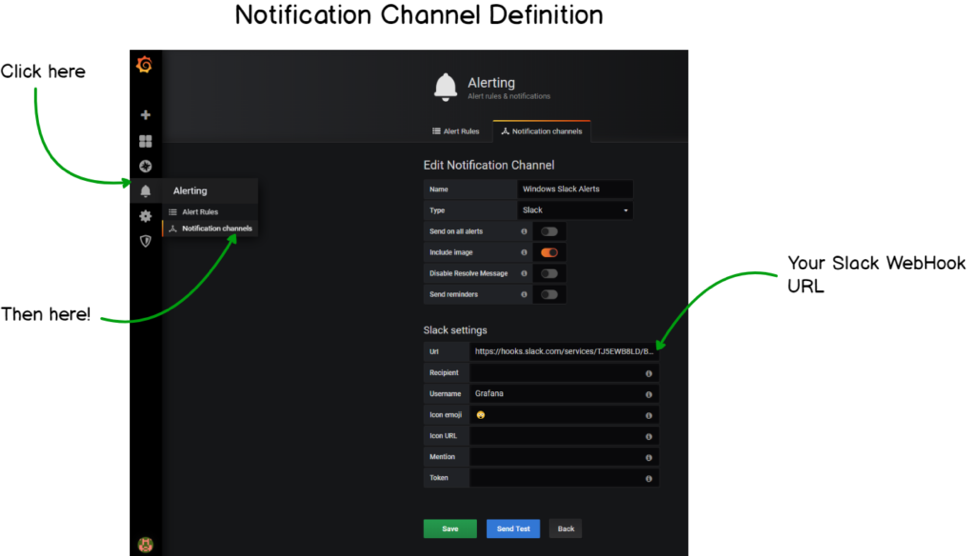Screen dimensions: 974x556
Task: Open the Explore compass icon
Action: click(x=145, y=166)
